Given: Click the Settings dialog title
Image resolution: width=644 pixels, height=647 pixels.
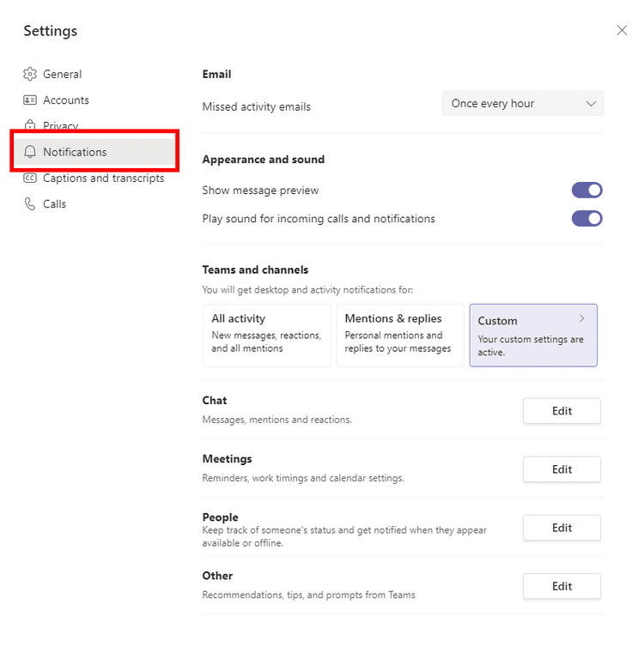Looking at the screenshot, I should click(51, 31).
